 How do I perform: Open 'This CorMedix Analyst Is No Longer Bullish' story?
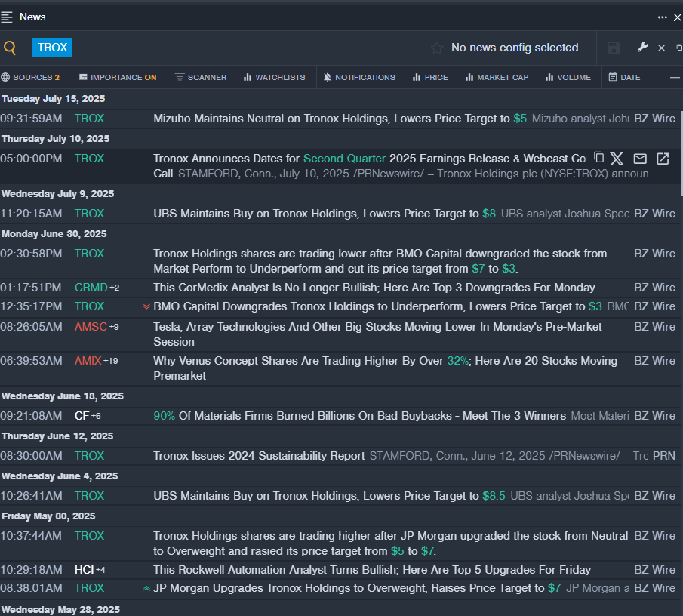(374, 288)
